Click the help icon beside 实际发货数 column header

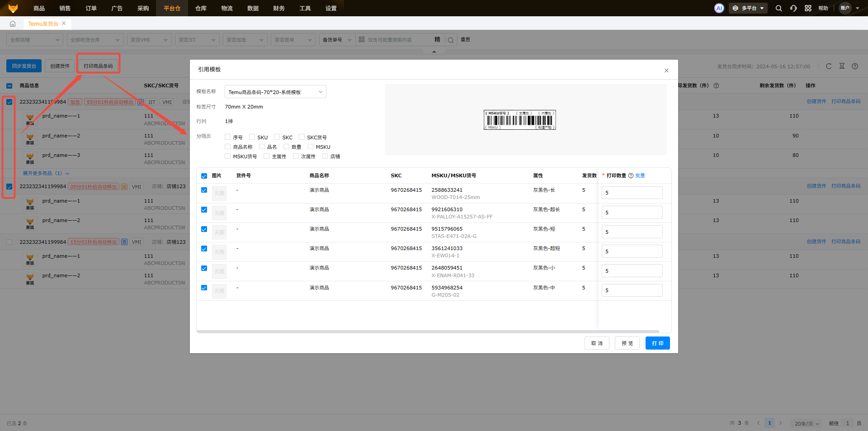(716, 85)
